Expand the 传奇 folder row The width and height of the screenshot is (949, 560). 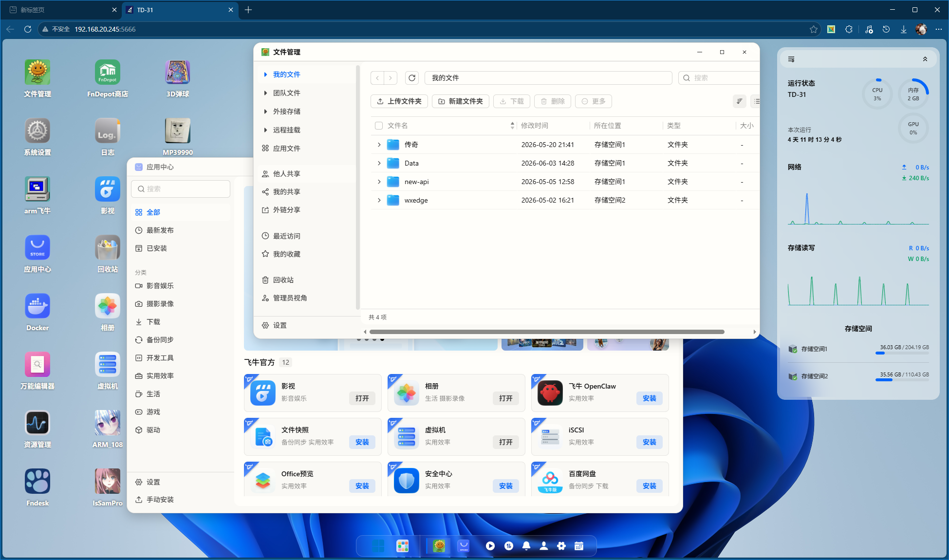coord(379,145)
